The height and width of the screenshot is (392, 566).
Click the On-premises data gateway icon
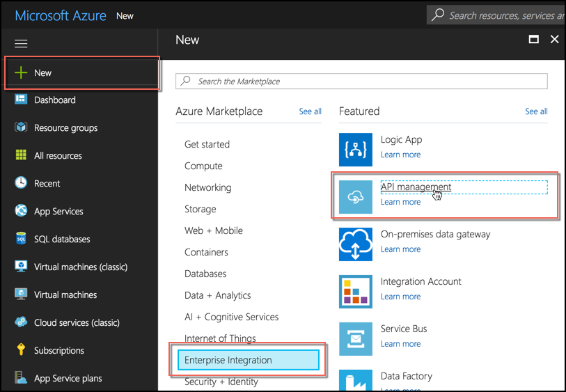pos(356,244)
